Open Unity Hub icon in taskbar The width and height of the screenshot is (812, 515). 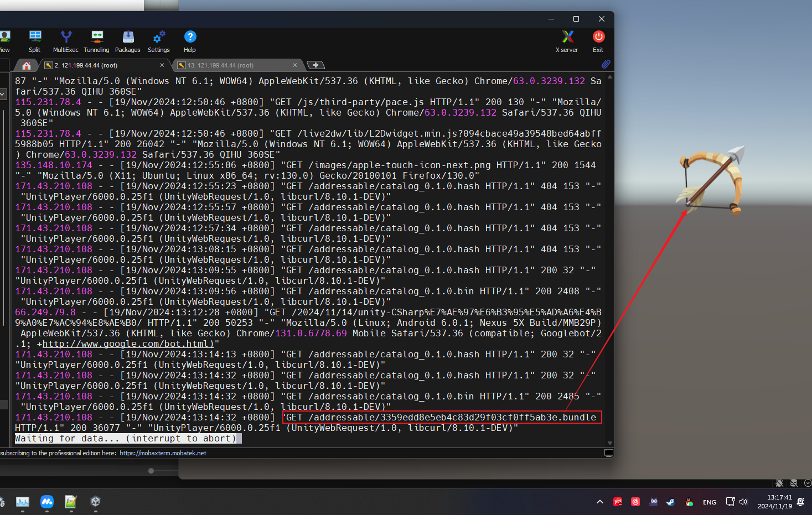coord(95,502)
